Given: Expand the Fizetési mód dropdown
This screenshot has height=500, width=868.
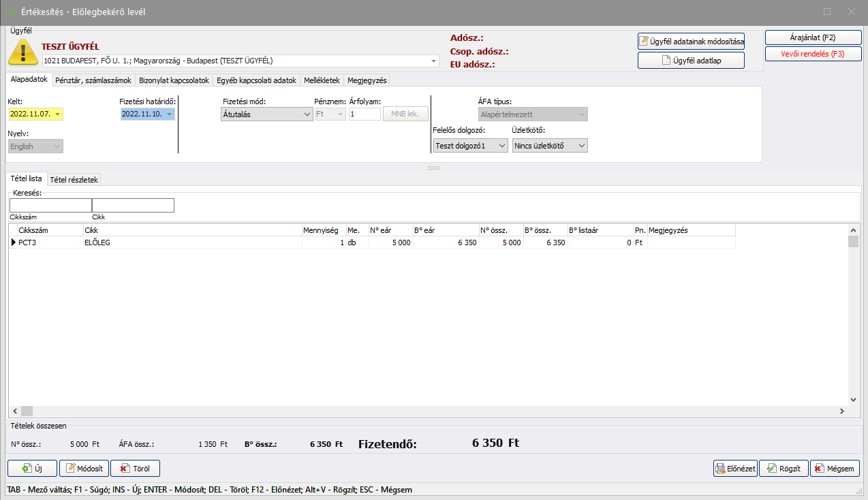Looking at the screenshot, I should click(307, 114).
